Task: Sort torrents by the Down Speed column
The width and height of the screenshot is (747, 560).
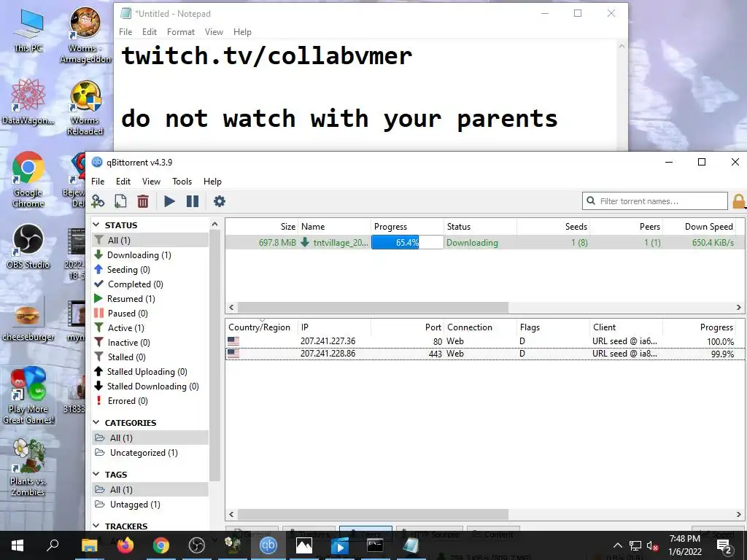Action: [x=700, y=227]
